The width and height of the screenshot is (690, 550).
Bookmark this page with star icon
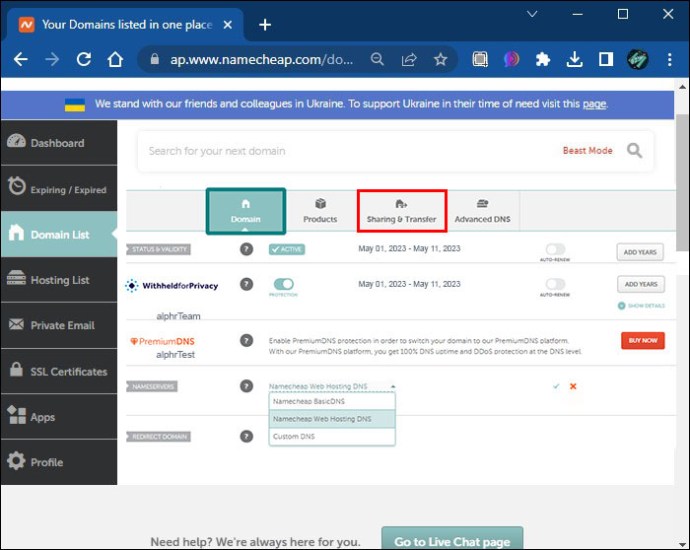point(440,59)
